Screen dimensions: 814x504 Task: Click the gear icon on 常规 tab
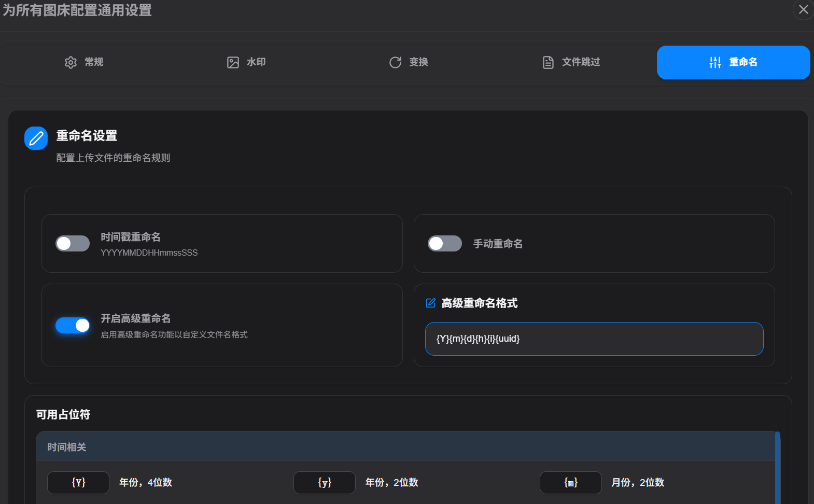tap(71, 62)
